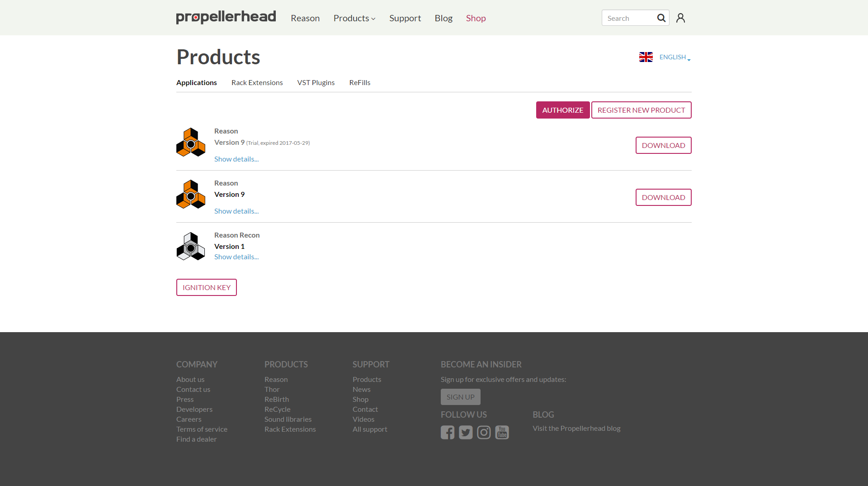868x486 pixels.
Task: Open the Blog navigation item
Action: click(443, 18)
